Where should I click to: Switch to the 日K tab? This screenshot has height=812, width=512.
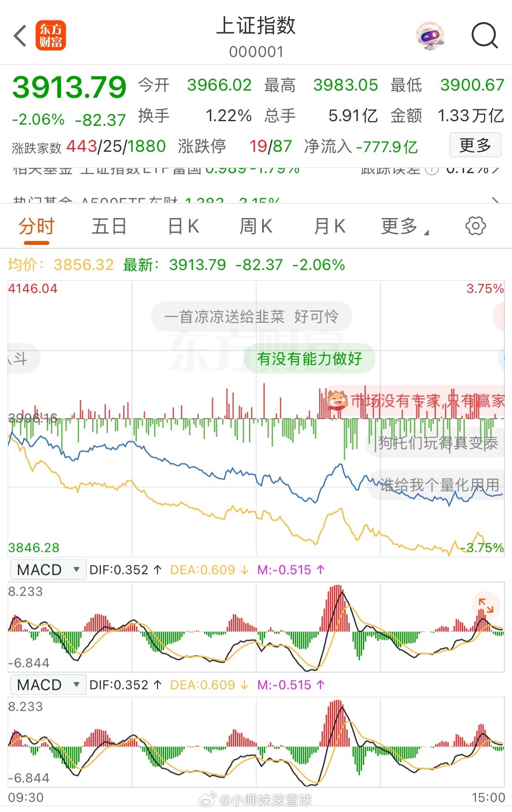click(183, 226)
